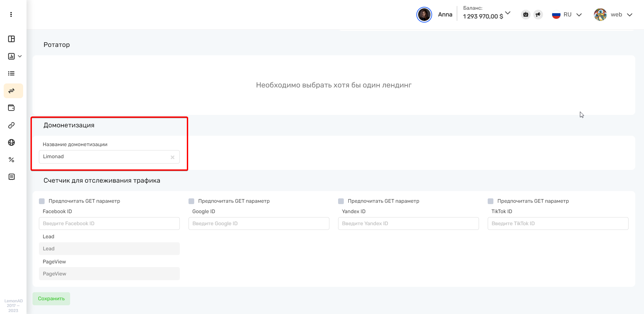Select the highlighted arrows icon in the sidebar
The width and height of the screenshot is (644, 314).
click(x=11, y=91)
